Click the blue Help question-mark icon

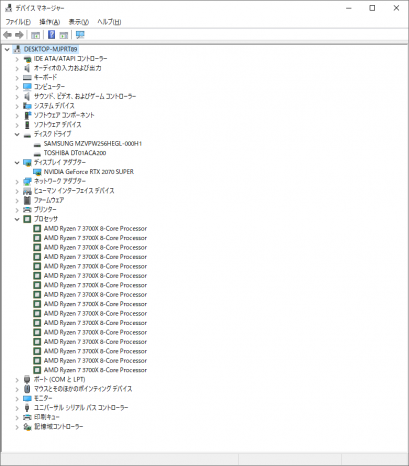click(51, 35)
